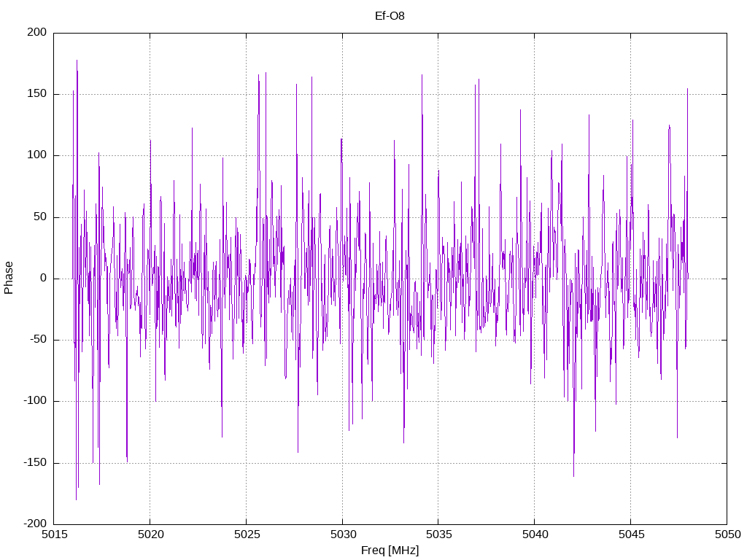Image resolution: width=747 pixels, height=560 pixels.
Task: Click the x-axis tick label 5050
Action: 727,534
